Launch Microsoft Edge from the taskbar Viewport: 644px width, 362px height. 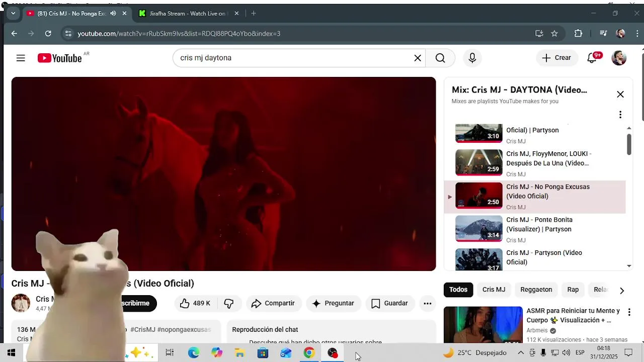pos(193,353)
